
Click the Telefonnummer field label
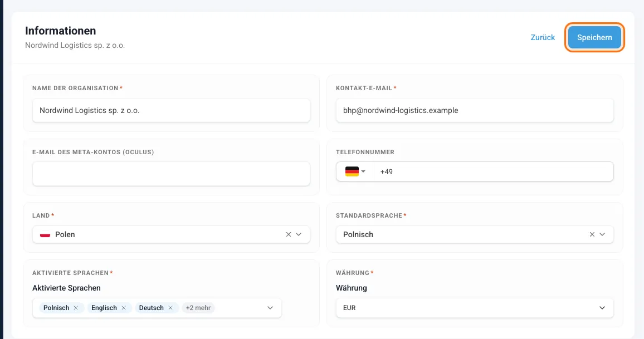[x=365, y=152]
